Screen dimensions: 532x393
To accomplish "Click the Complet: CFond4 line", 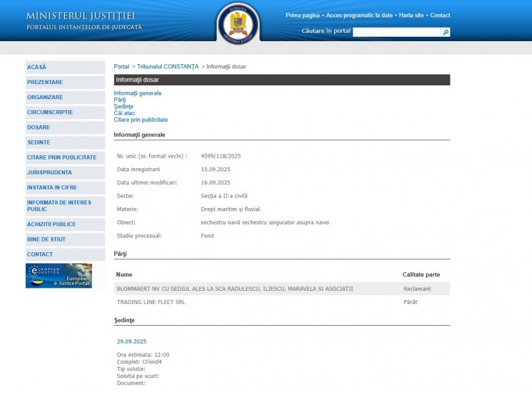I will 139,362.
